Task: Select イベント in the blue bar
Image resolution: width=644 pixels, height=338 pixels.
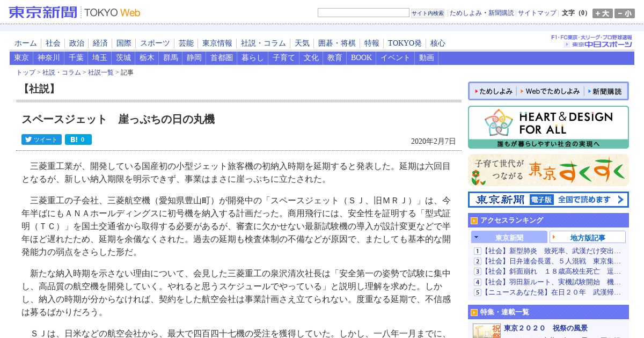Action: [396, 58]
